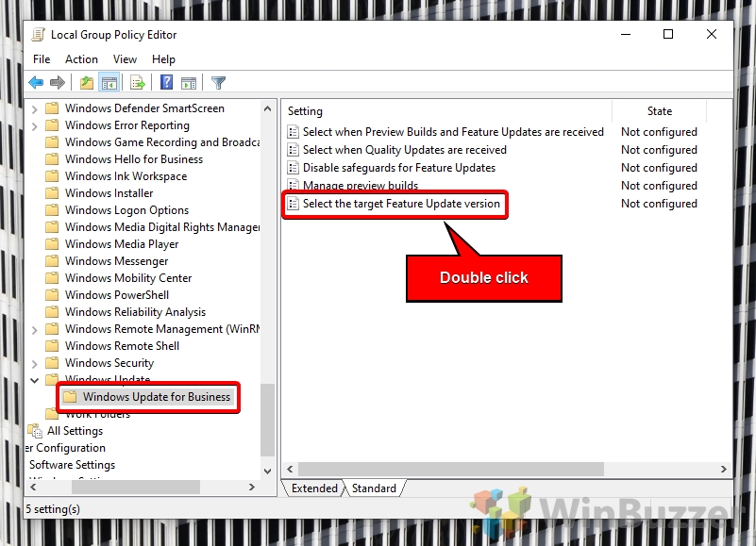The width and height of the screenshot is (756, 546).
Task: Click the Windows PowerShell folder icon
Action: [52, 294]
